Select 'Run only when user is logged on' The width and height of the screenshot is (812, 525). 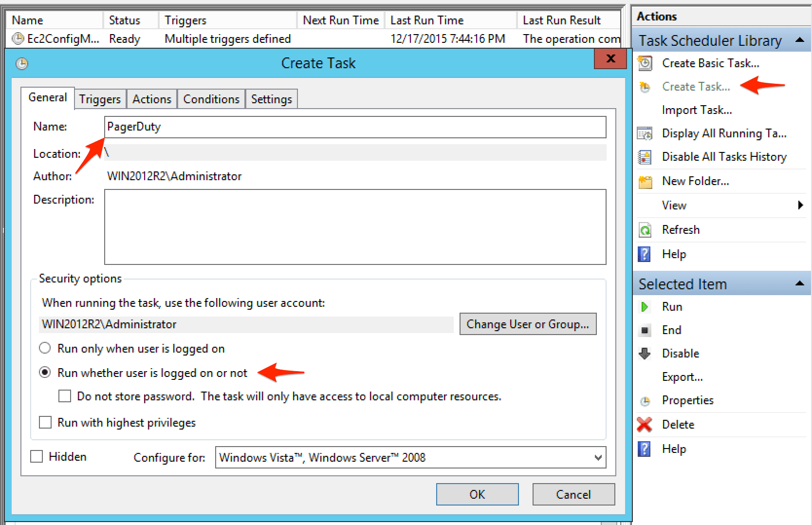[45, 348]
